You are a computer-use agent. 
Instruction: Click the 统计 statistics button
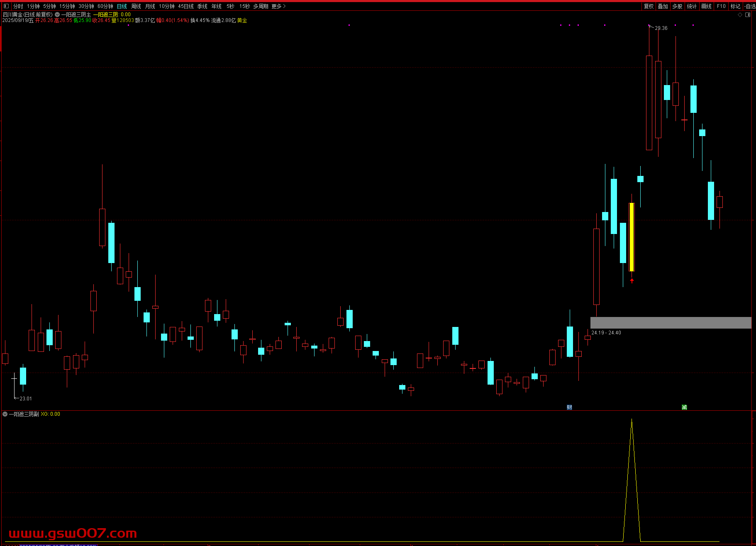coord(692,6)
